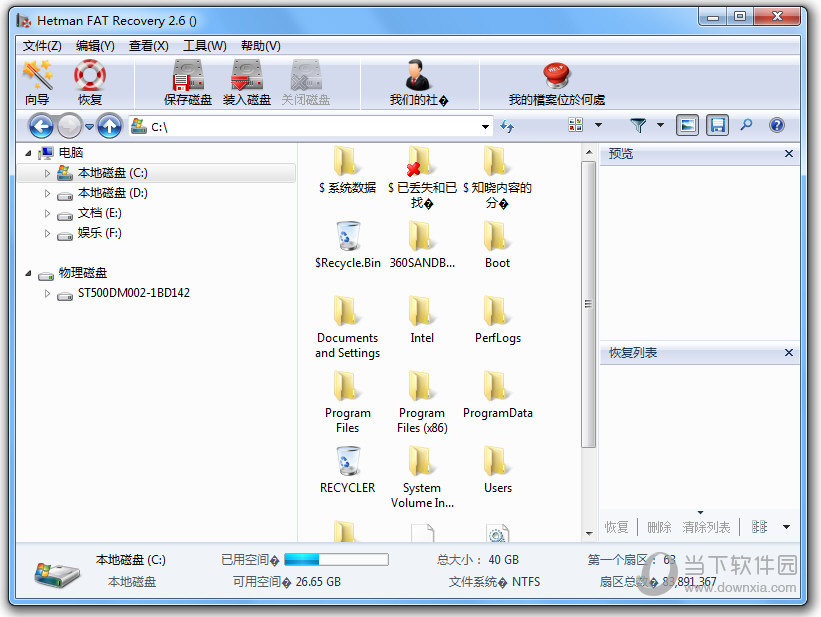Go back with the blue left arrow
821x617 pixels.
41,126
